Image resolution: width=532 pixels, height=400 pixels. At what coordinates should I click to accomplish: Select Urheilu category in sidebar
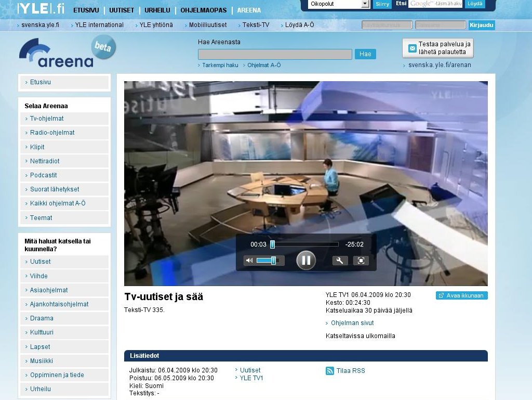[64, 389]
